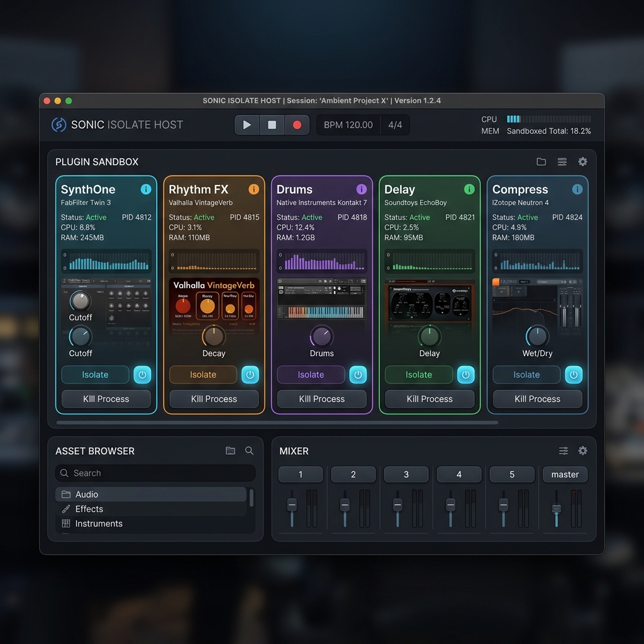This screenshot has height=644, width=644.
Task: Select mixer channel 2
Action: [353, 474]
